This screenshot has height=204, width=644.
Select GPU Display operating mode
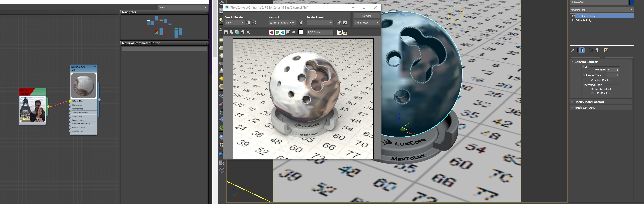pos(593,93)
